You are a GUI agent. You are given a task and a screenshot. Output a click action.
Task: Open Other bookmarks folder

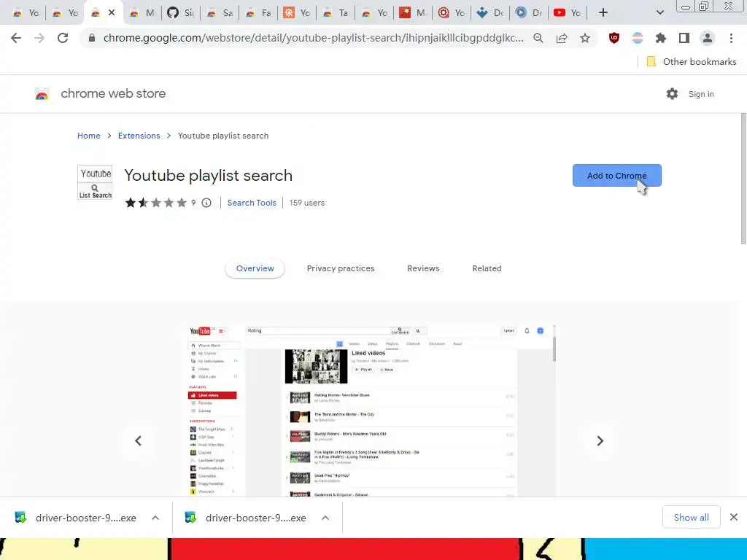[692, 61]
